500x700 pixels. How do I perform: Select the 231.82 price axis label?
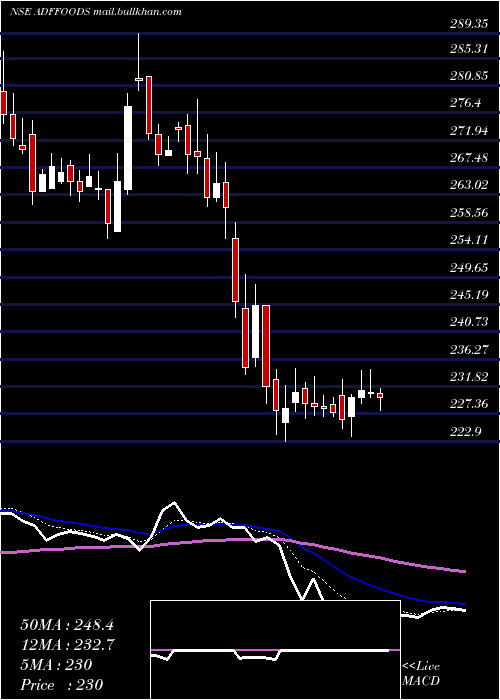469,377
